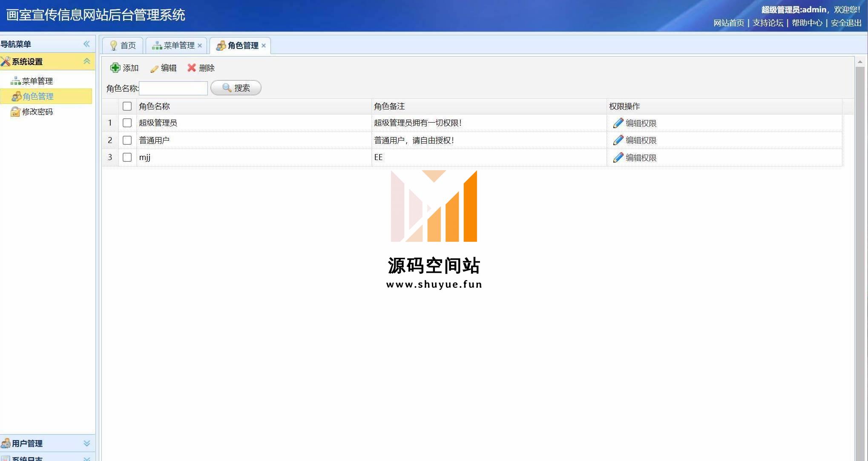Open 修改密码 in the sidebar
Viewport: 868px width, 461px height.
click(x=37, y=112)
